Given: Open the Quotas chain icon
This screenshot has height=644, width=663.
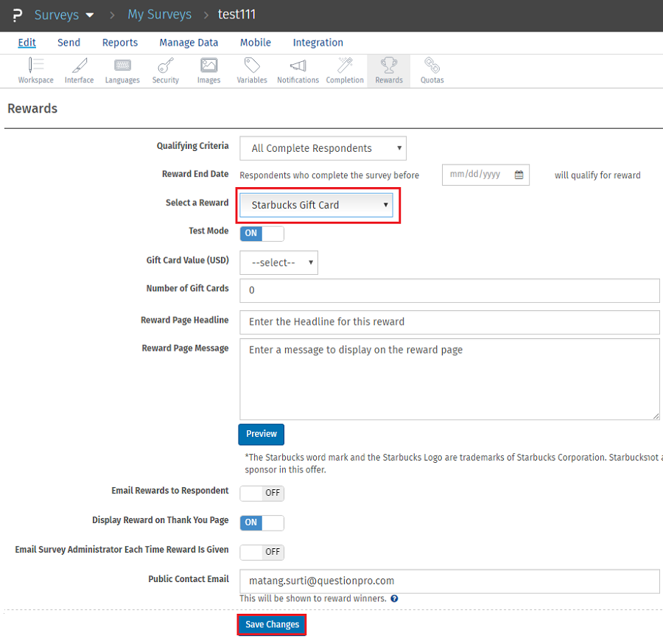Looking at the screenshot, I should pyautogui.click(x=432, y=66).
